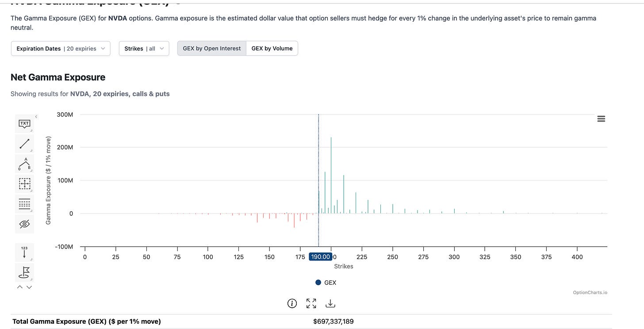
Task: Click the largest red gamma bar near 170
Action: pyautogui.click(x=294, y=221)
